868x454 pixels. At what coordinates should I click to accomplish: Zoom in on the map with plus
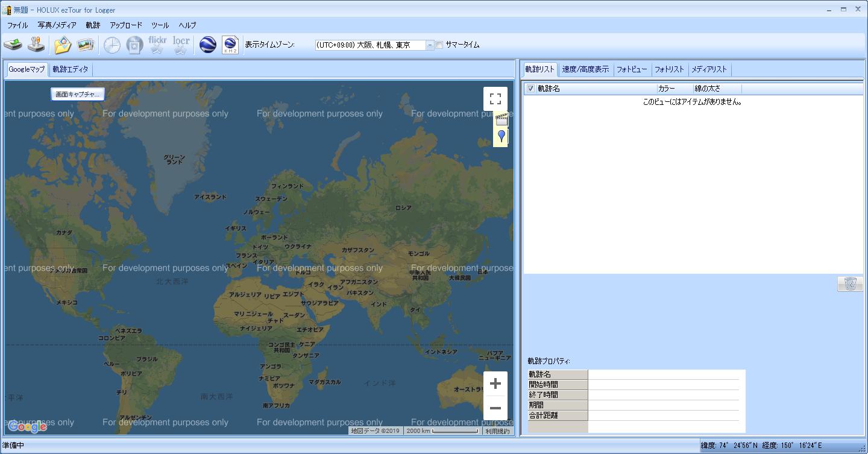click(x=495, y=383)
